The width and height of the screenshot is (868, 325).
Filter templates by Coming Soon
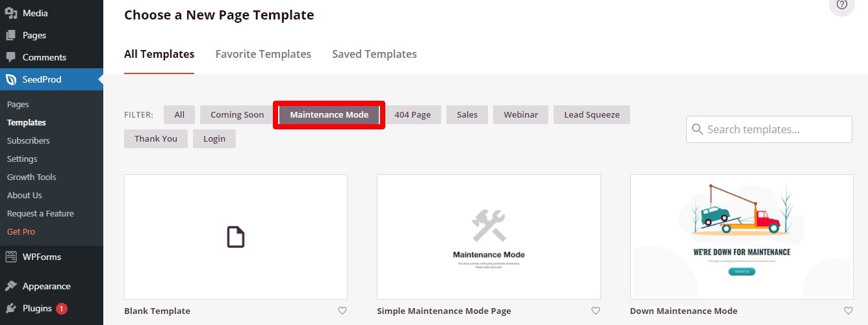coord(237,115)
